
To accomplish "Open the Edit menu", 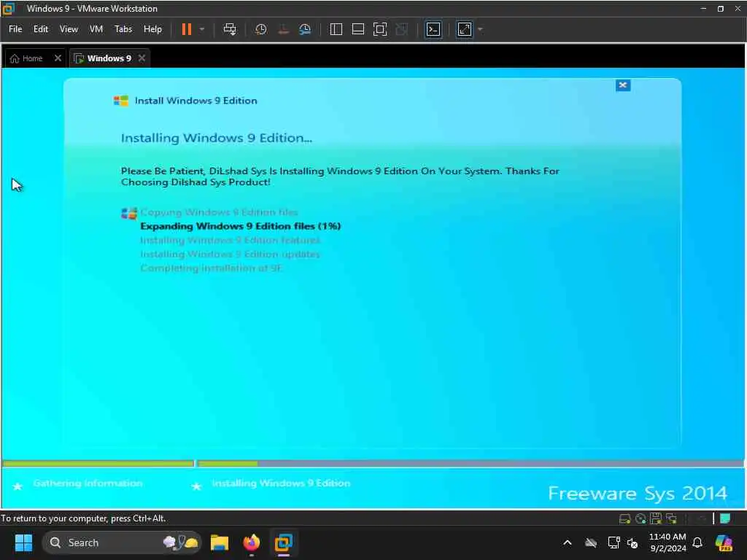I will point(41,29).
